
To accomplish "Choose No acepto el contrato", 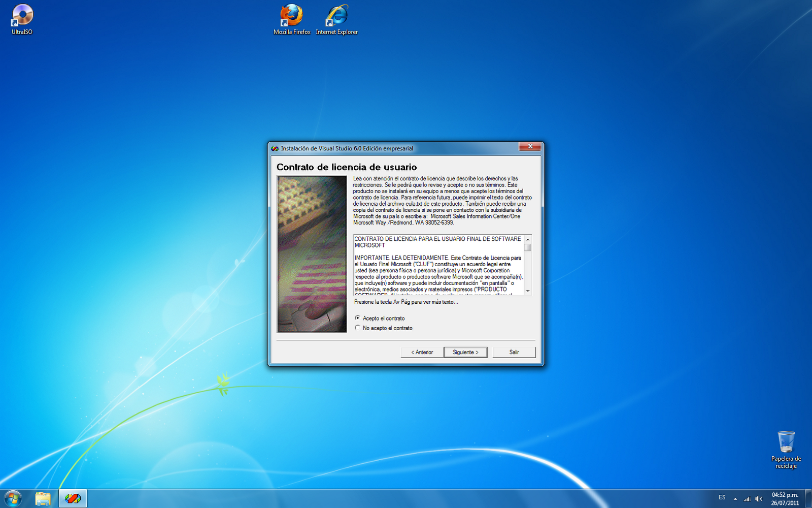I will pos(358,328).
